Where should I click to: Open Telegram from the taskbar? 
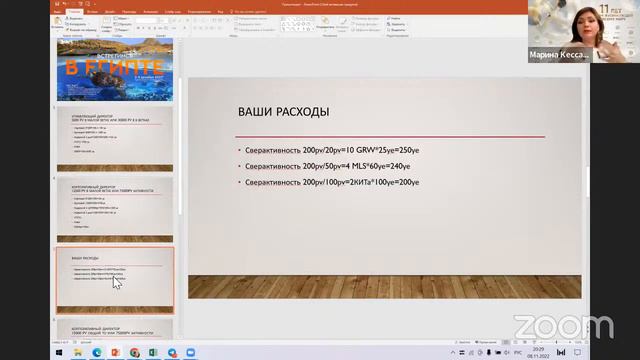[x=172, y=352]
